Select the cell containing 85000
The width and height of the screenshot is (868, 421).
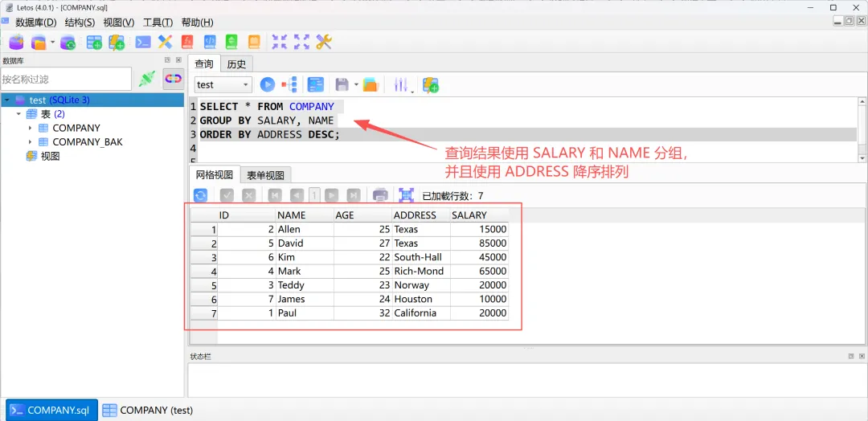tap(479, 243)
